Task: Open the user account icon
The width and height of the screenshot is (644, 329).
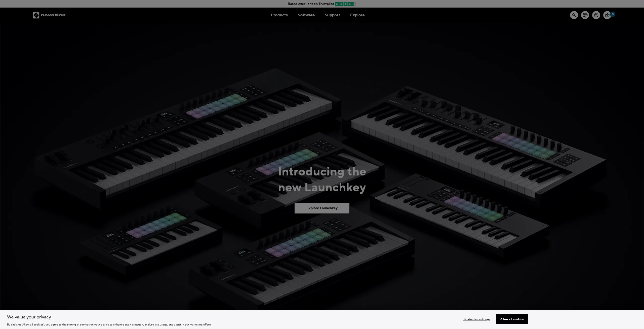Action: [596, 15]
